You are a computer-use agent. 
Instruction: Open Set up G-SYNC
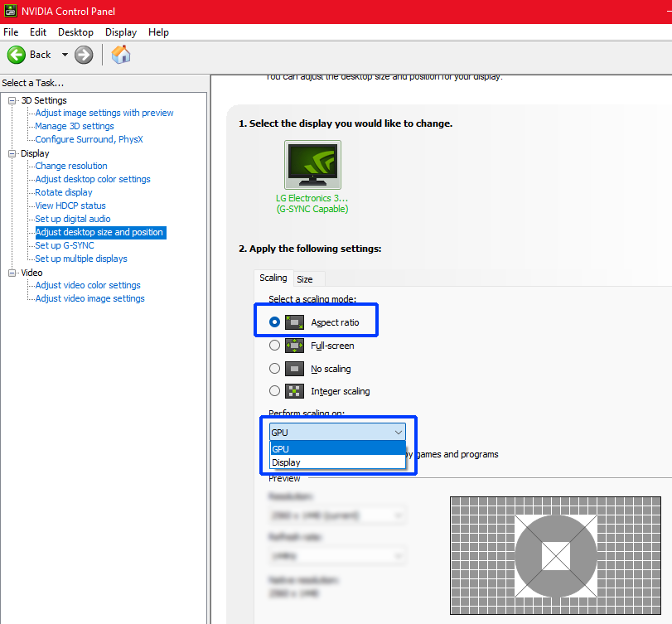[x=65, y=245]
